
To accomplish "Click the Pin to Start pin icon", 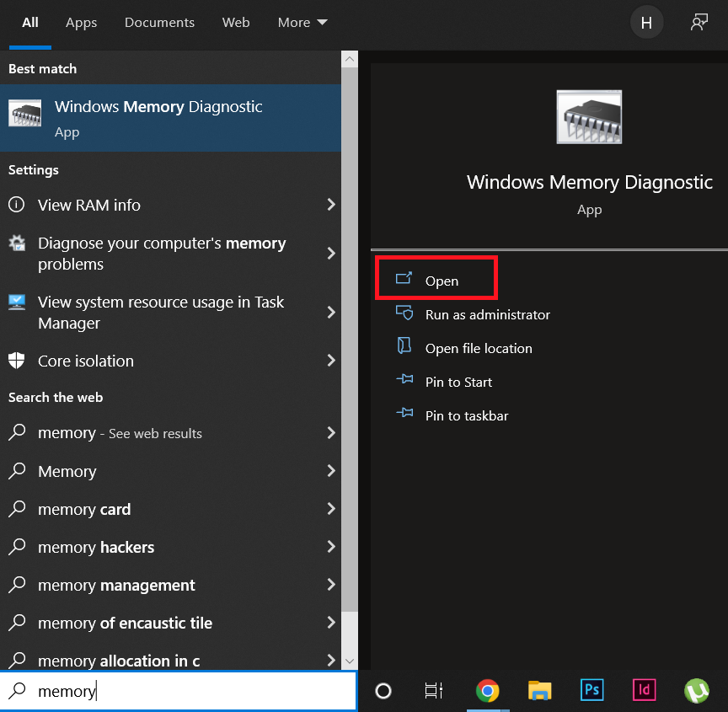I will pos(404,379).
